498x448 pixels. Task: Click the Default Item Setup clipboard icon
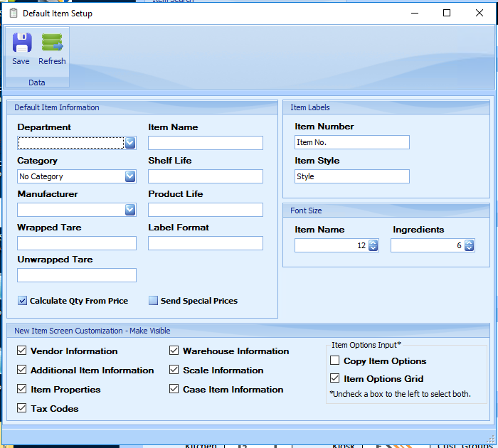tap(13, 14)
